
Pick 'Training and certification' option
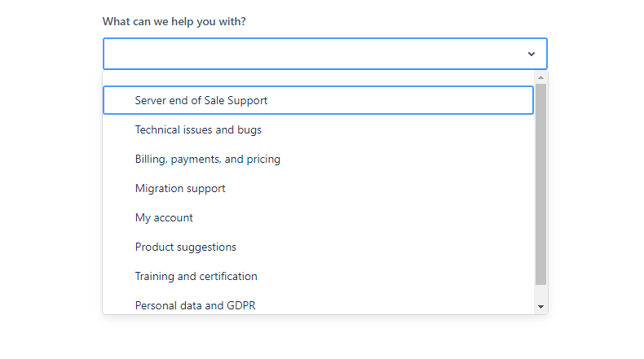pos(318,276)
